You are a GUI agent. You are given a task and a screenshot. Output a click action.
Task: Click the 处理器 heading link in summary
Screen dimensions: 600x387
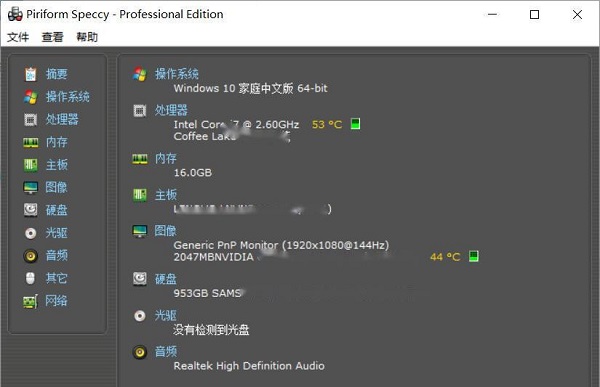tap(171, 110)
